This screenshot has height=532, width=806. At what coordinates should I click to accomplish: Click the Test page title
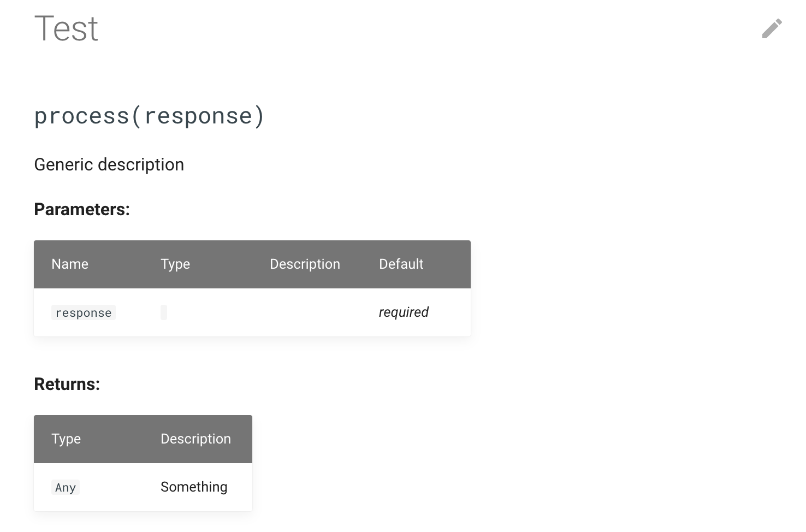[x=66, y=28]
